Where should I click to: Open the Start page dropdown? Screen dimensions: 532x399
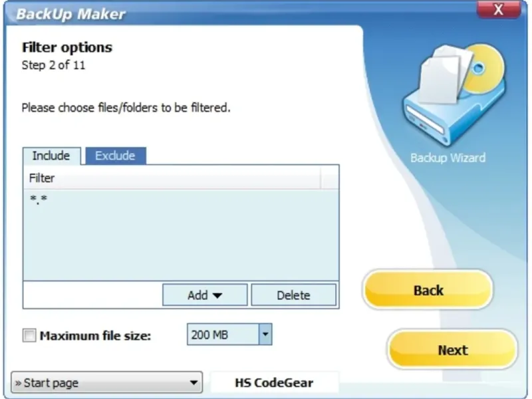click(107, 382)
